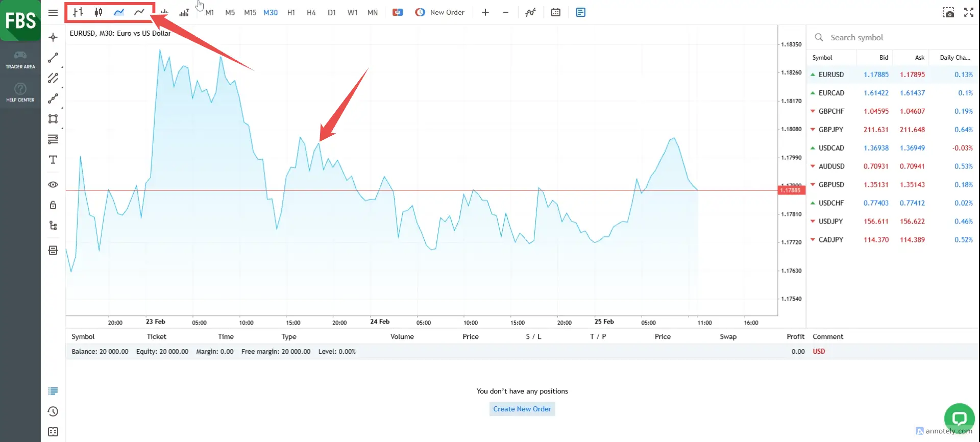Switch timeframe to H1
The width and height of the screenshot is (980, 442).
(291, 12)
